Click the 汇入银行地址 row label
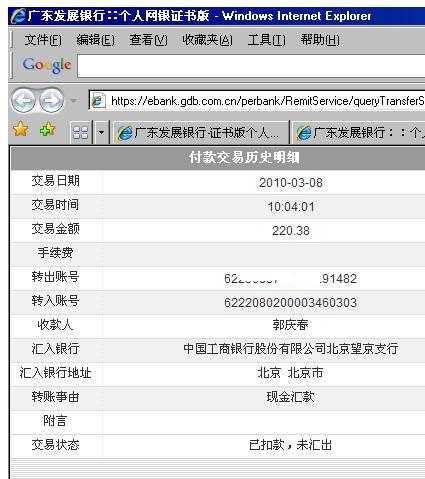425x479 pixels. click(x=55, y=373)
